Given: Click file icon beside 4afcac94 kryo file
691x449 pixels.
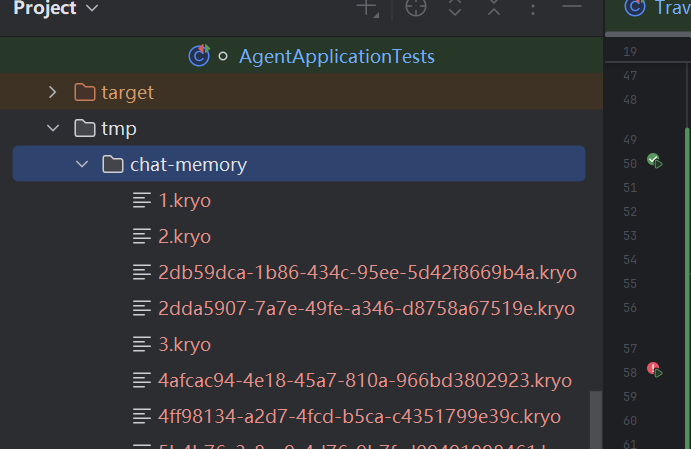Looking at the screenshot, I should click(142, 380).
